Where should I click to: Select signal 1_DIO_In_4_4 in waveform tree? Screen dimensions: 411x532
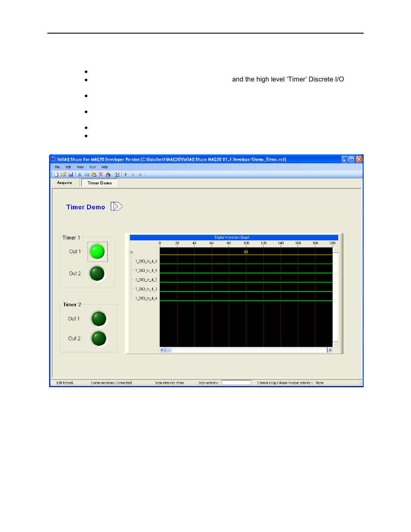tap(146, 299)
